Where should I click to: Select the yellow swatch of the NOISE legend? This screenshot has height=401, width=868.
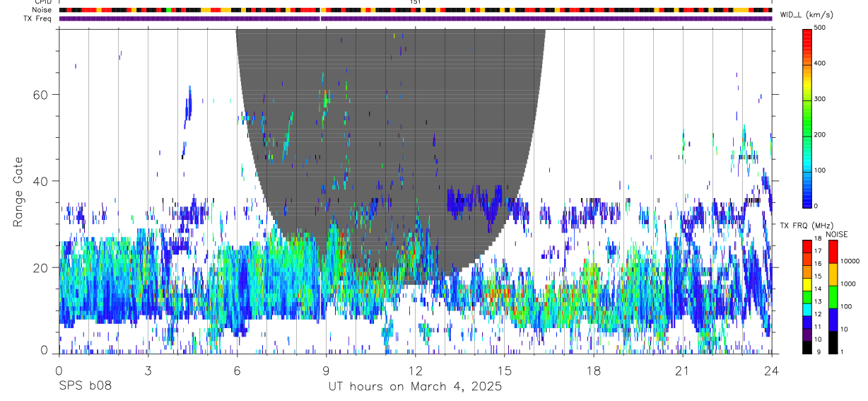[x=833, y=274]
